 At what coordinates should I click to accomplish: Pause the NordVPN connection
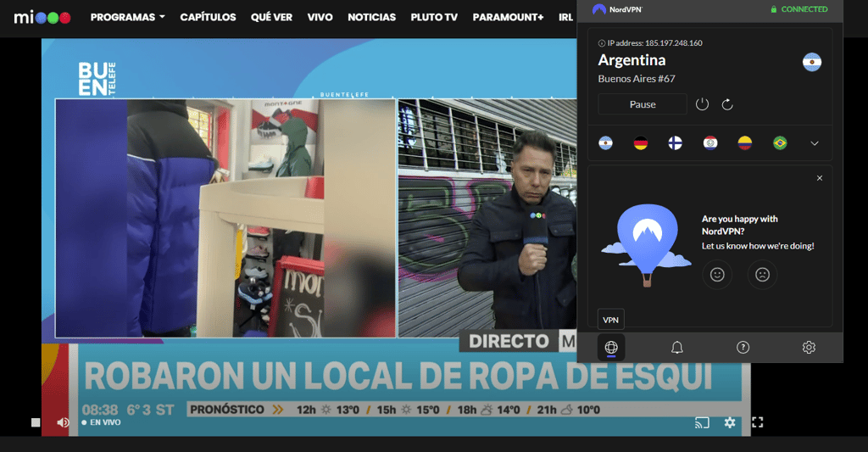[643, 104]
